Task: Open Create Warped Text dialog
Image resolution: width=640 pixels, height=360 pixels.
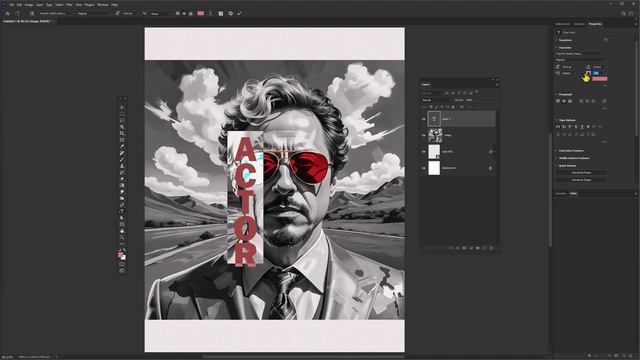Action: (211, 13)
